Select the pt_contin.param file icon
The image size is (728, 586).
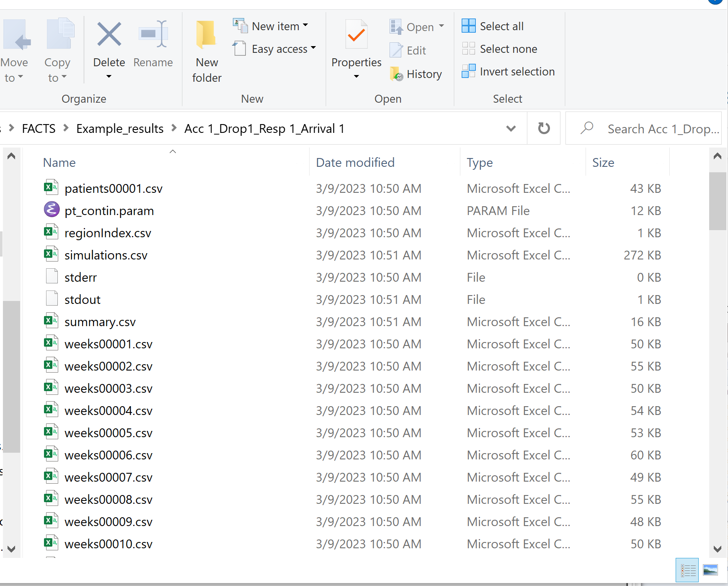(52, 210)
